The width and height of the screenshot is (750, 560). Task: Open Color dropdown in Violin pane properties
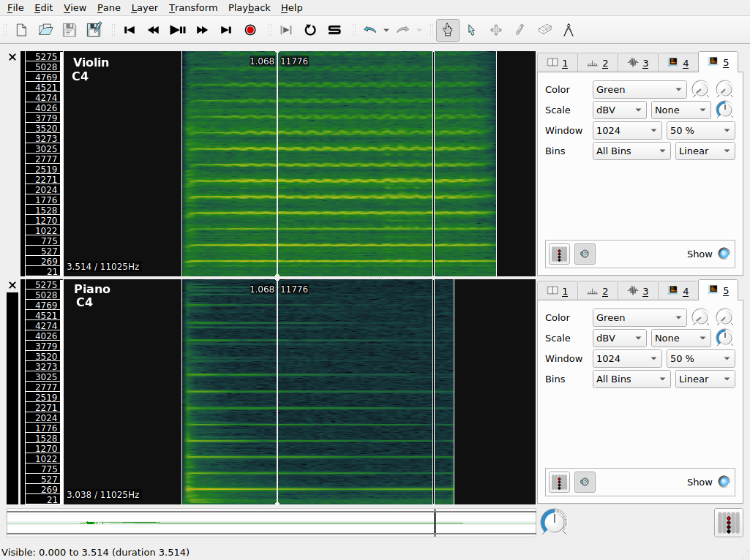639,89
